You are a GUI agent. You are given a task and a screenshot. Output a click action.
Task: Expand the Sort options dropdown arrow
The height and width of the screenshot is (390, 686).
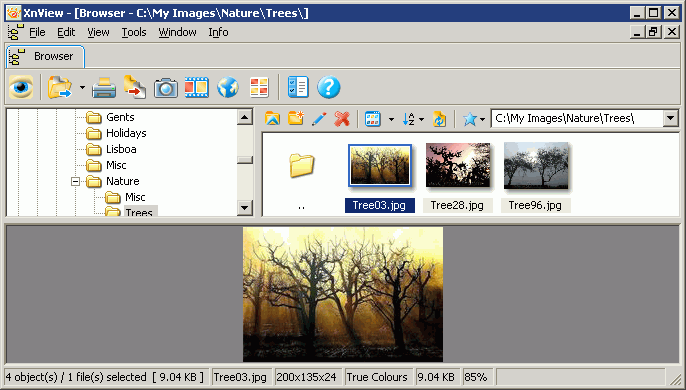point(421,119)
